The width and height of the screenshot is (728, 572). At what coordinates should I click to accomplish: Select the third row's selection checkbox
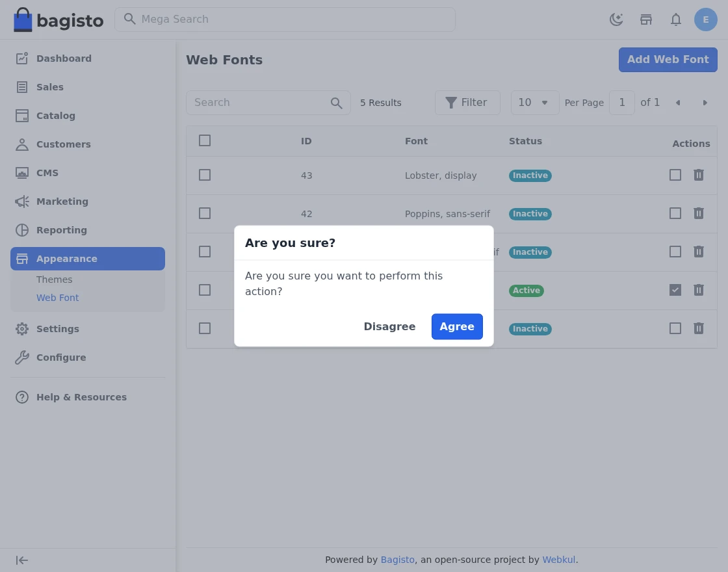click(205, 252)
